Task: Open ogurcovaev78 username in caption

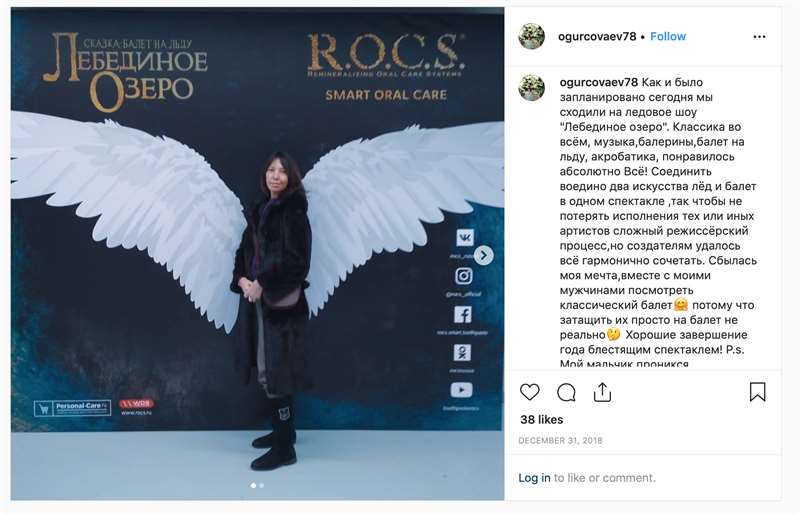Action: point(598,82)
